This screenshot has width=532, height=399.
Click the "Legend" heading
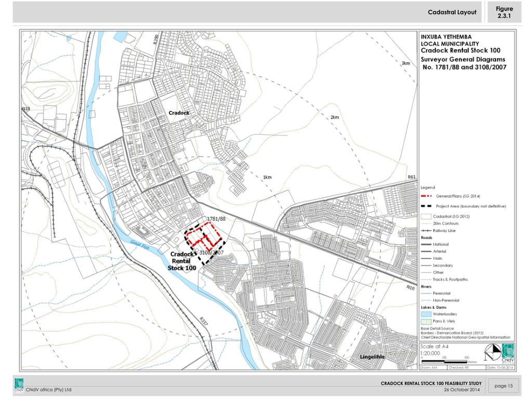[428, 188]
